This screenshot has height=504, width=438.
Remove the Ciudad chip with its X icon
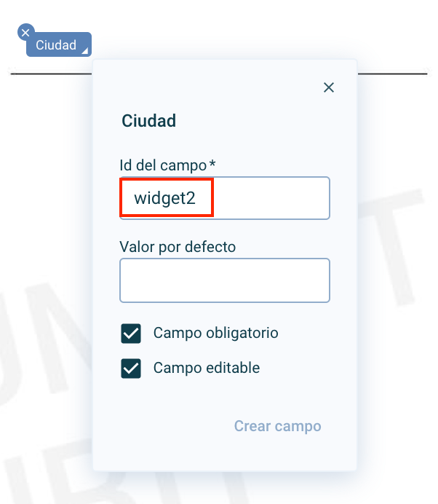[x=25, y=33]
